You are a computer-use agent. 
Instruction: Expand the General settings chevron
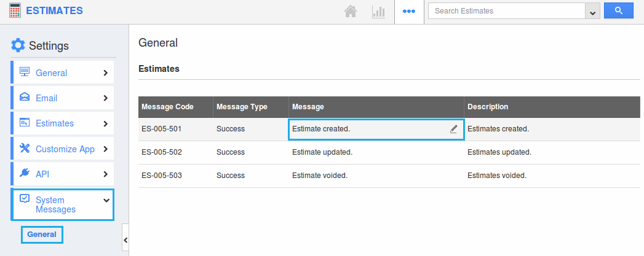[x=106, y=73]
